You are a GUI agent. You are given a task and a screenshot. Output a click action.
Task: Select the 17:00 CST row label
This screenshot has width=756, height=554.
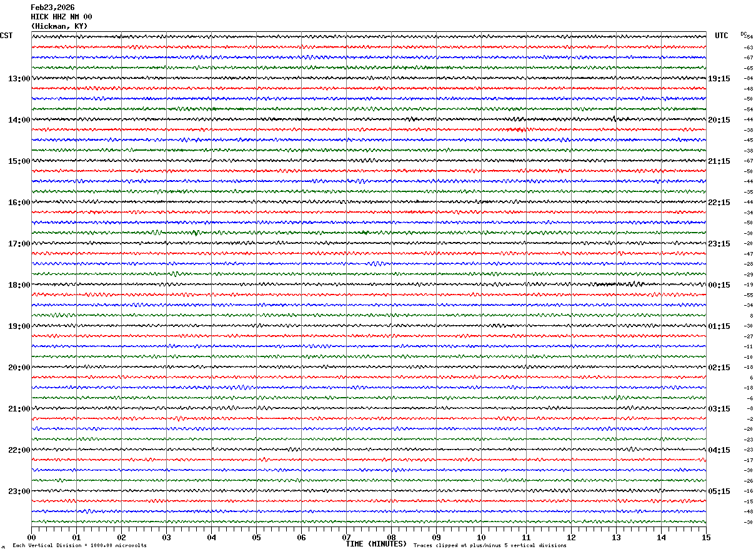[x=19, y=244]
